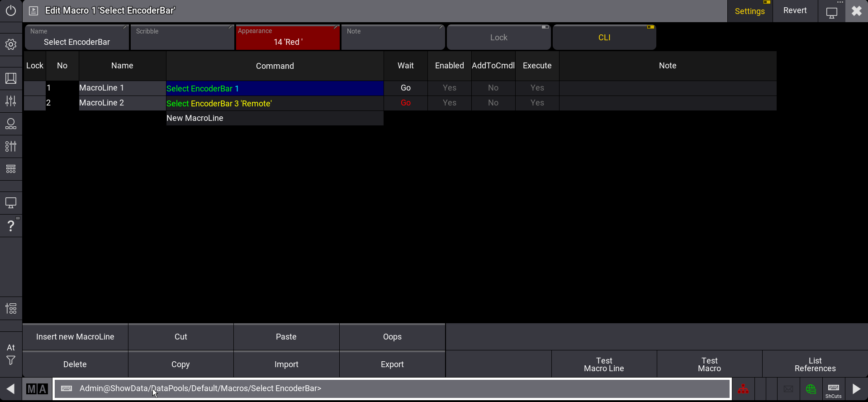Toggle the Lock button for the macro
The image size is (868, 402).
pos(498,38)
